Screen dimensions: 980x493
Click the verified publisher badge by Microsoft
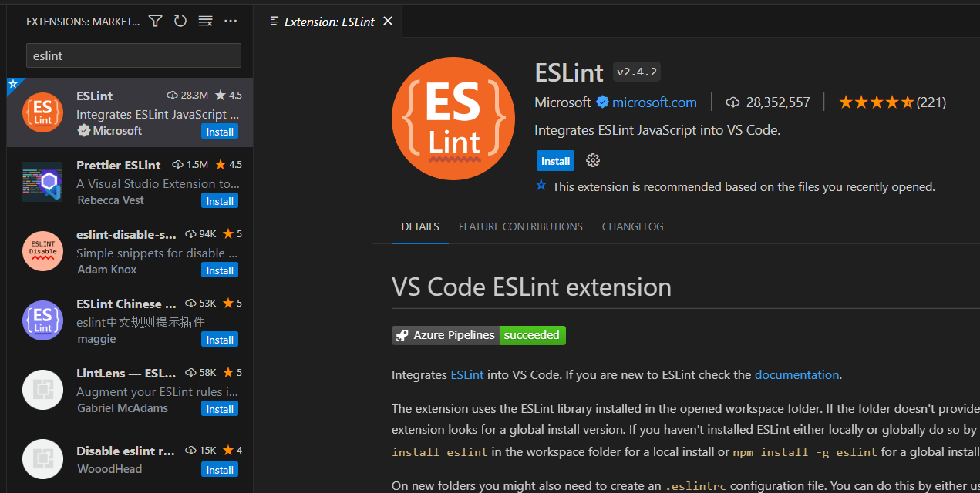(x=602, y=102)
